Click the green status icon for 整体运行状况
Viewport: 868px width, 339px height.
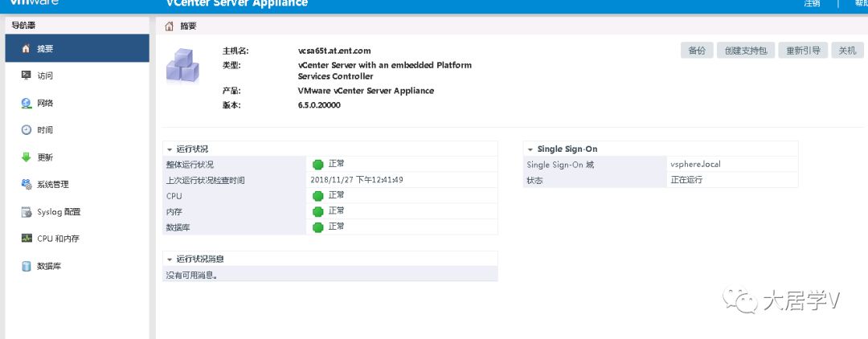click(x=317, y=164)
